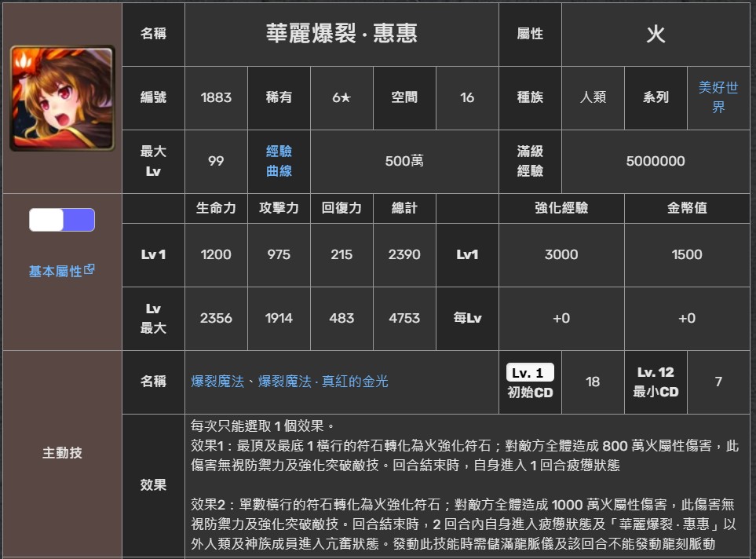The image size is (756, 559).
Task: Click the 惠惠 character portrait thumbnail
Action: (62, 98)
